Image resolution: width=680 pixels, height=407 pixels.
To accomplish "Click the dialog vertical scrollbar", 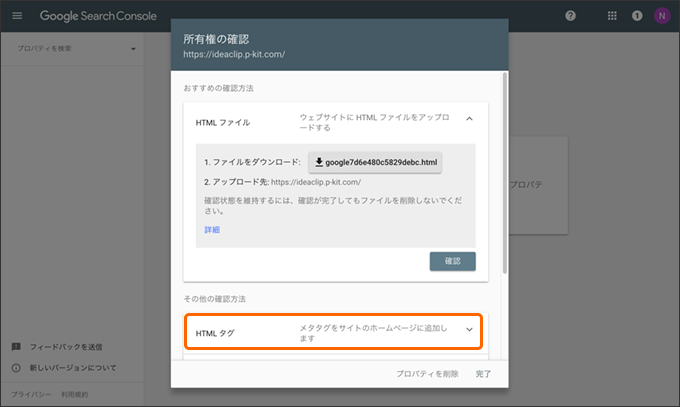I will [x=504, y=174].
